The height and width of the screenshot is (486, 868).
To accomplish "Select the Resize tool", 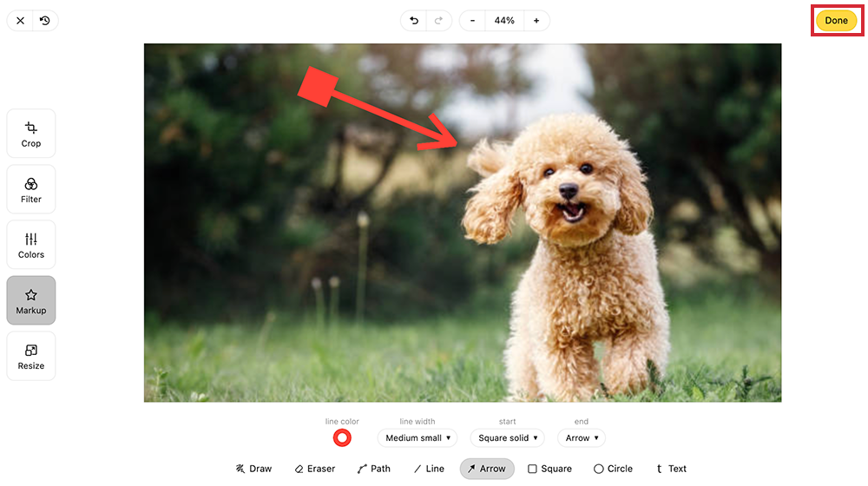I will [31, 356].
